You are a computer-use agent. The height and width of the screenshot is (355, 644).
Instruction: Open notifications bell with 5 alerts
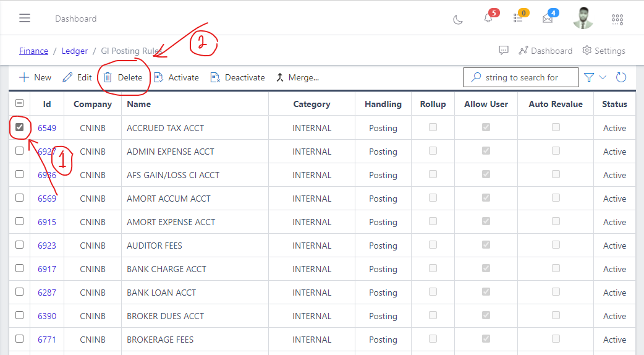click(488, 18)
